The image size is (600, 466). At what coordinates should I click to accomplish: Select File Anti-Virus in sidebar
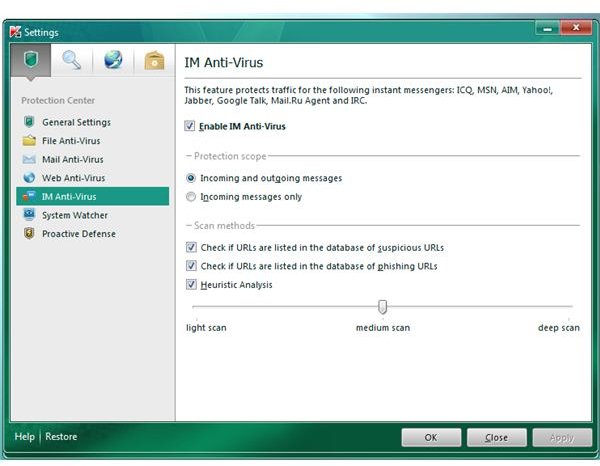[x=93, y=141]
